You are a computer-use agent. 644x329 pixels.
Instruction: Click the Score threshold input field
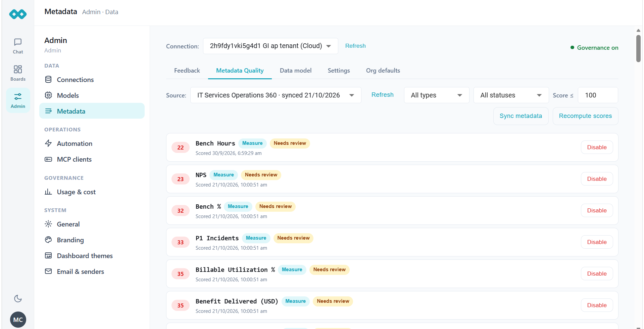point(598,95)
